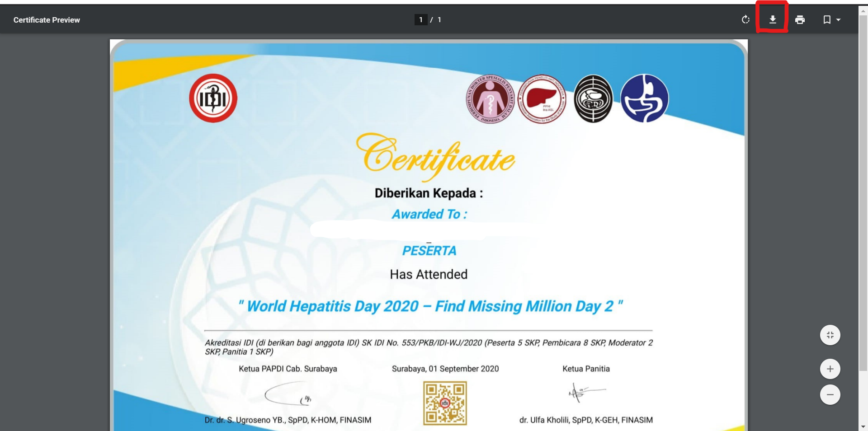Click 'Ketua PAPDI Cab. Surabaya' text
The image size is (868, 431).
(288, 369)
